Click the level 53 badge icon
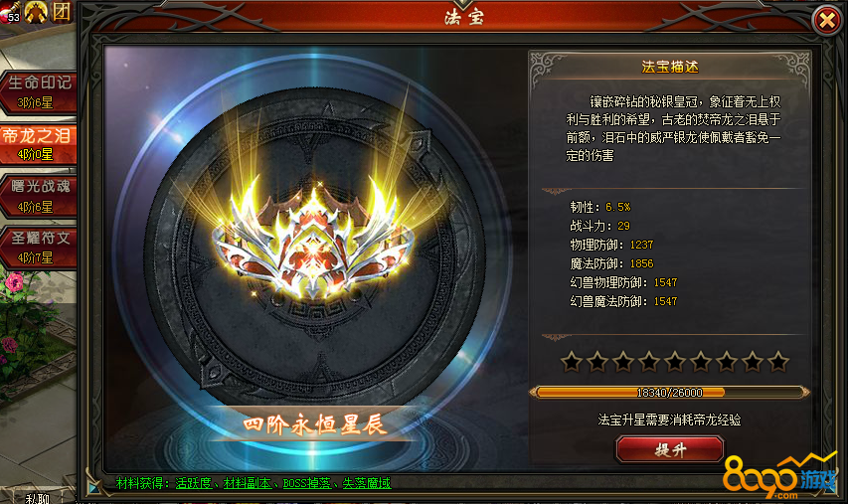The height and width of the screenshot is (504, 848). click(10, 13)
